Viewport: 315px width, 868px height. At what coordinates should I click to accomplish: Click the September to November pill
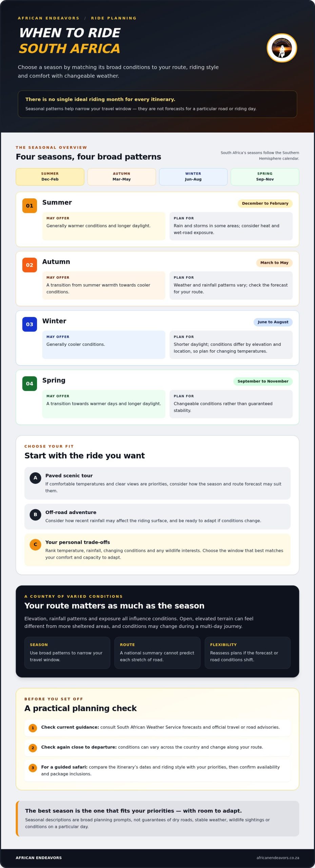click(263, 381)
